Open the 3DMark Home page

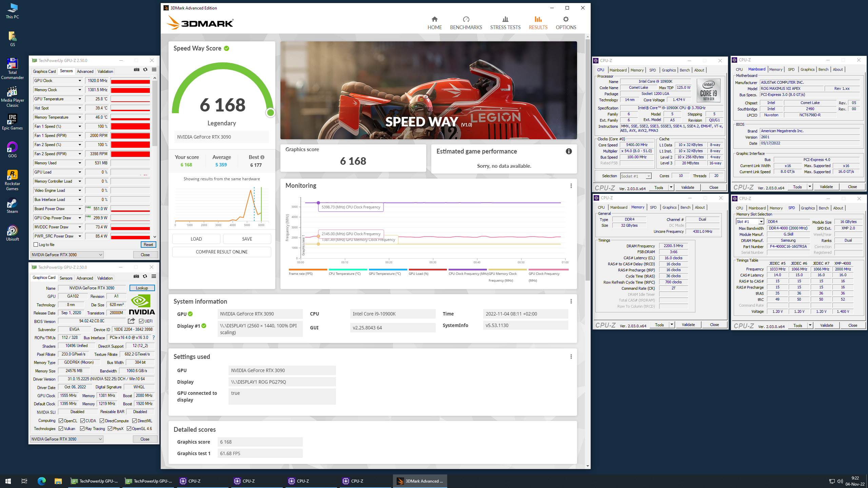coord(434,23)
